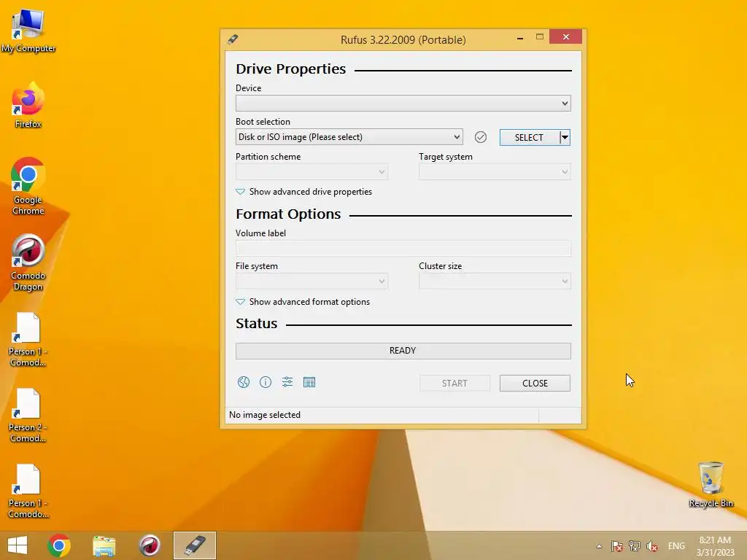Click the Volume label input field
747x560 pixels.
pyautogui.click(x=403, y=249)
